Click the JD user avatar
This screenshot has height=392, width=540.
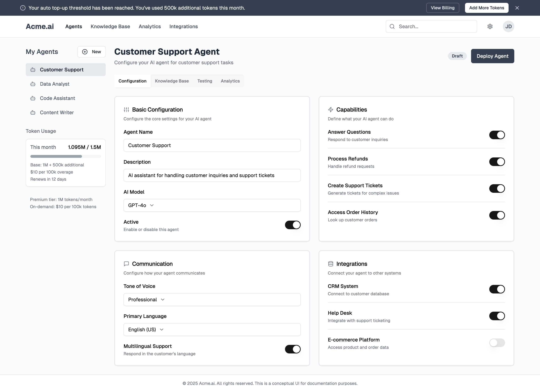click(508, 26)
